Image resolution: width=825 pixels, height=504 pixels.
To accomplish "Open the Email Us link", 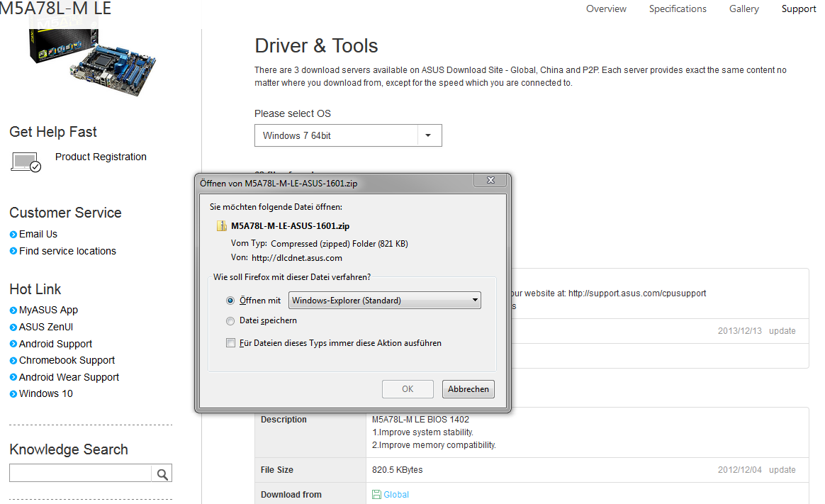I will (x=38, y=235).
